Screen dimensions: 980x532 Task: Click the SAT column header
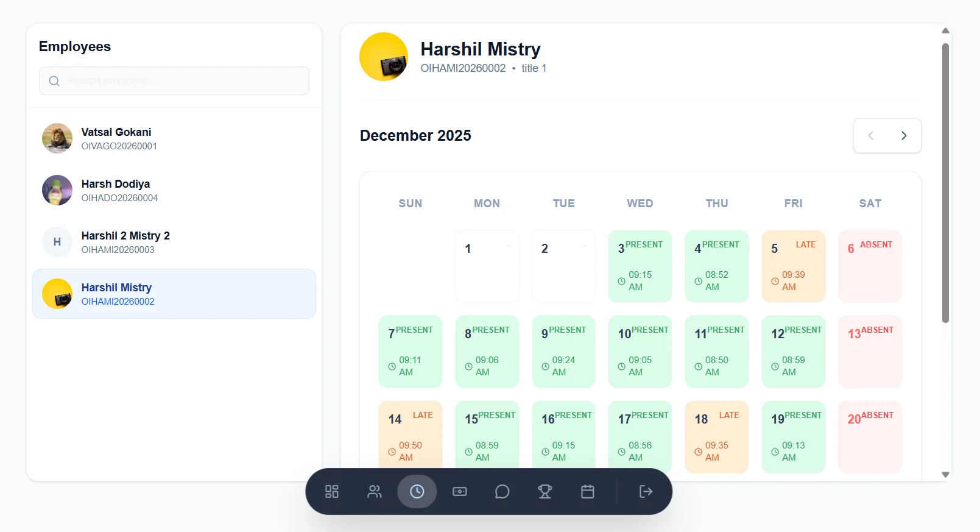coord(870,204)
